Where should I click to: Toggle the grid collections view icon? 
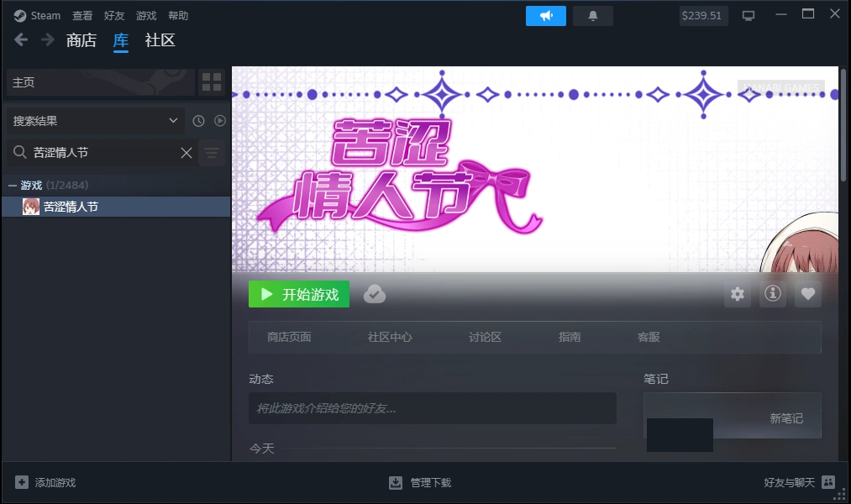pyautogui.click(x=212, y=82)
